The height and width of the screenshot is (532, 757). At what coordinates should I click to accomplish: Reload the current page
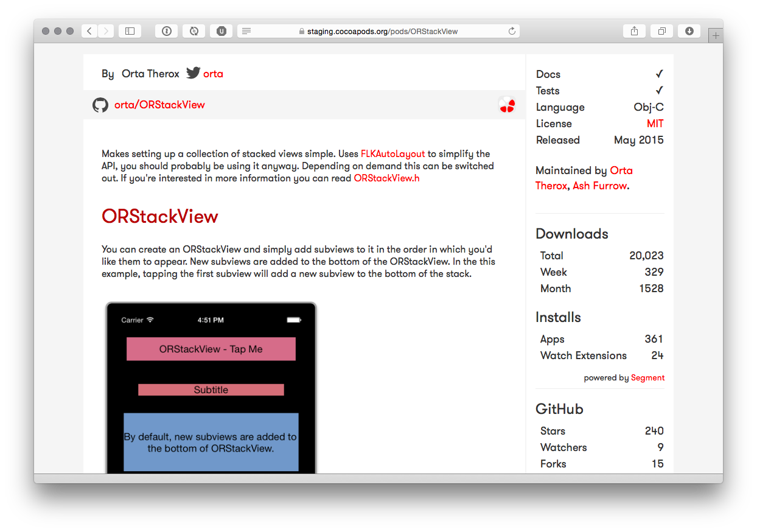pos(512,31)
